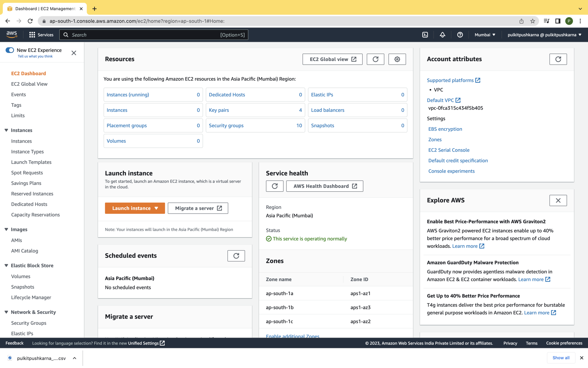Close the Explore AWS panel
This screenshot has width=588, height=368.
(x=558, y=200)
